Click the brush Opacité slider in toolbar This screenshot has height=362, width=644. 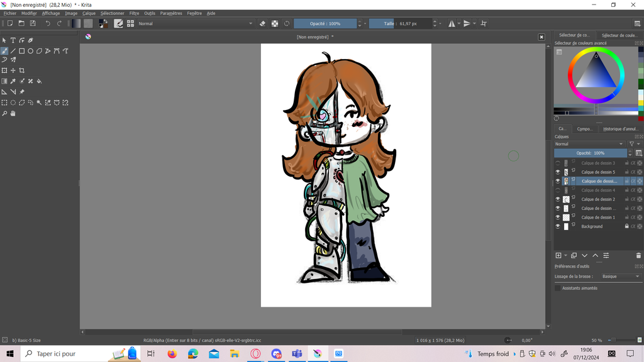(x=325, y=23)
